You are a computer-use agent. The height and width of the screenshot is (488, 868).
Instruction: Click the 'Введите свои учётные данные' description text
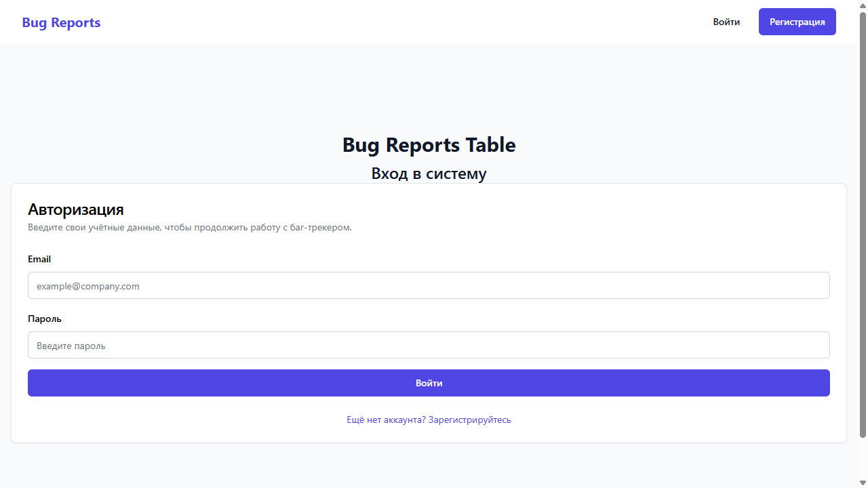click(x=190, y=228)
